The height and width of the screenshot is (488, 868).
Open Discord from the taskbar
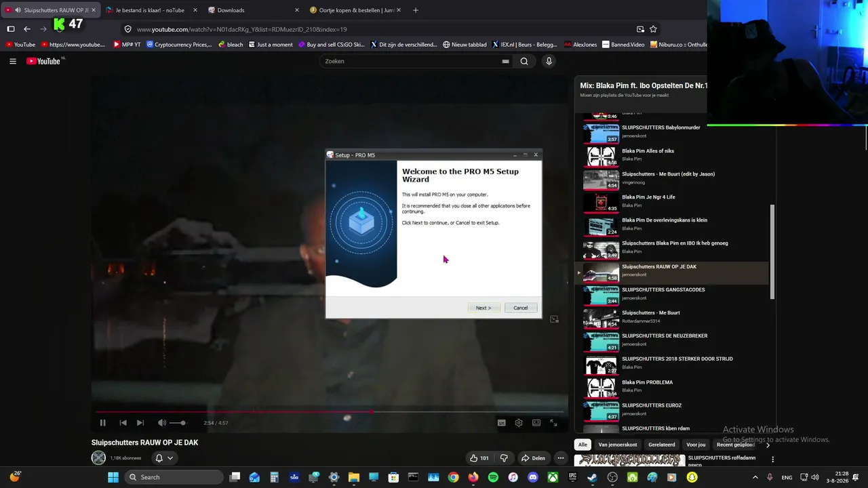tap(533, 477)
